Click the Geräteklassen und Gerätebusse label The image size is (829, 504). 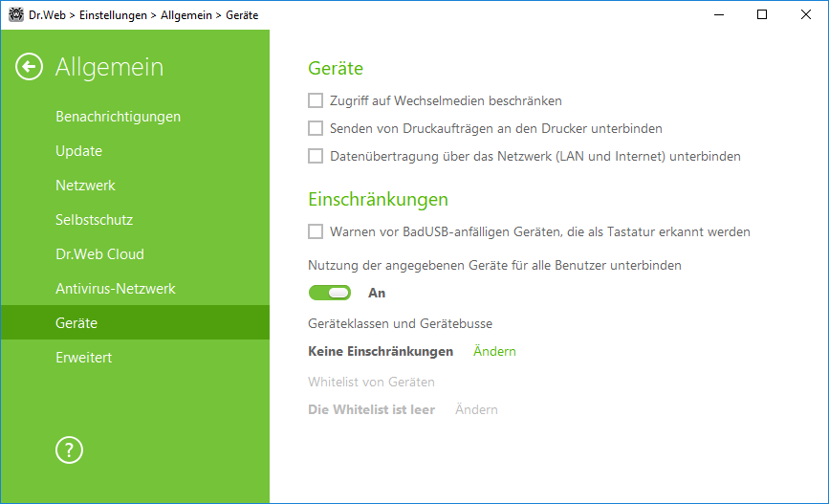(401, 323)
